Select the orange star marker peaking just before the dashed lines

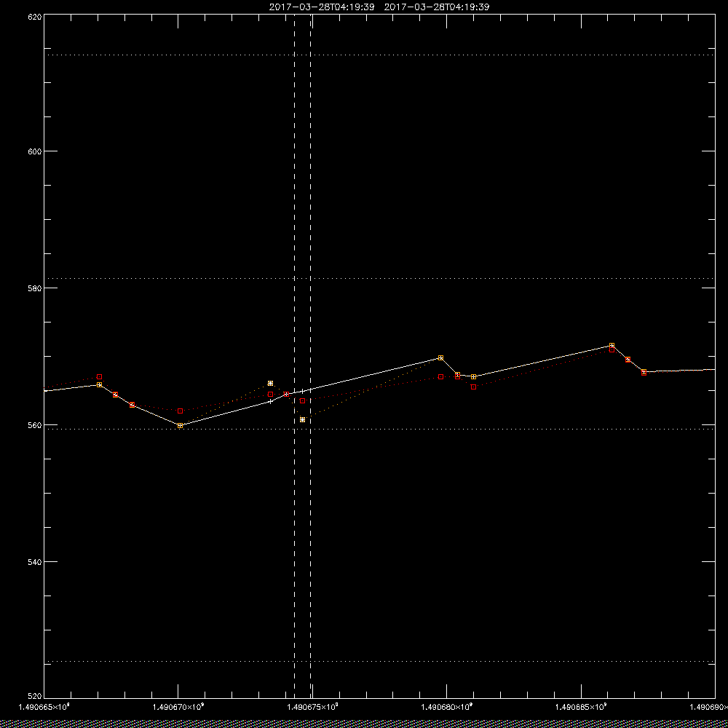[270, 384]
